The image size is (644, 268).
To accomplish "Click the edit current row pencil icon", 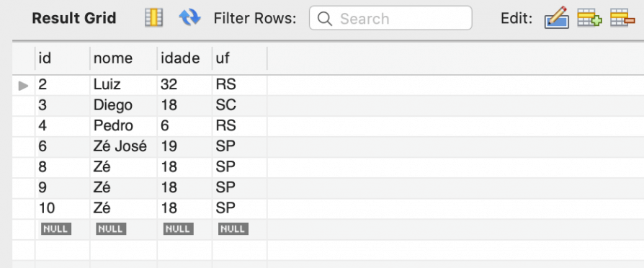I will 557,18.
